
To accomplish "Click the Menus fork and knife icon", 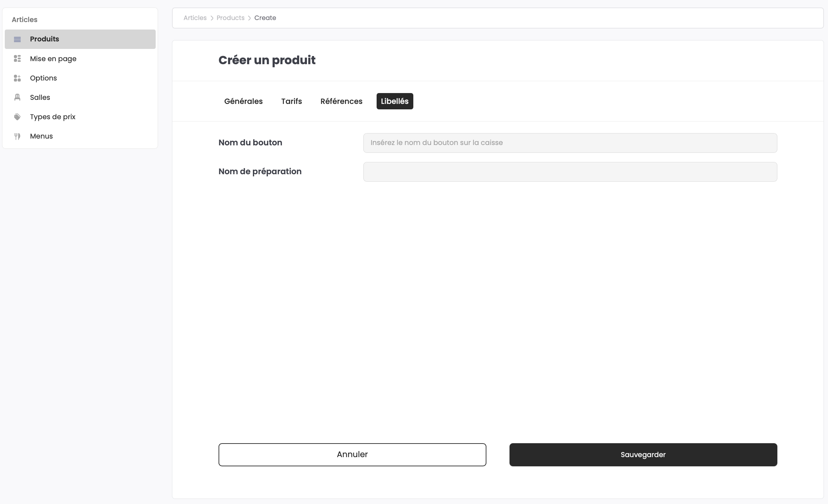I will pos(17,136).
